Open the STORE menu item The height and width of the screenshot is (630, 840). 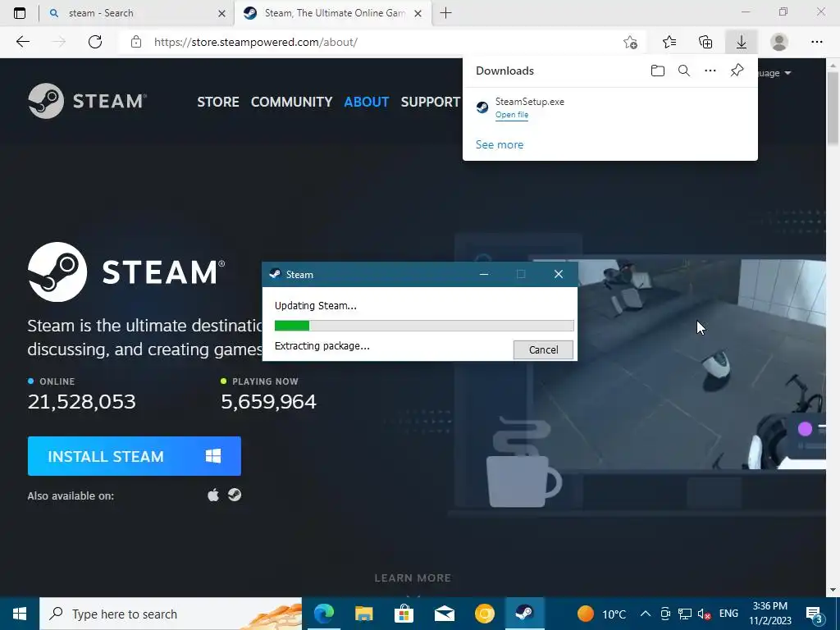218,102
